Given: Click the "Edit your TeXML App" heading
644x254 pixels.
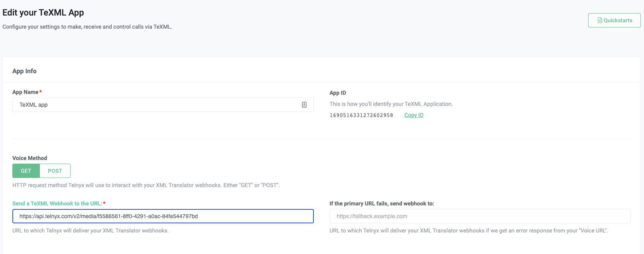Looking at the screenshot, I should 43,12.
